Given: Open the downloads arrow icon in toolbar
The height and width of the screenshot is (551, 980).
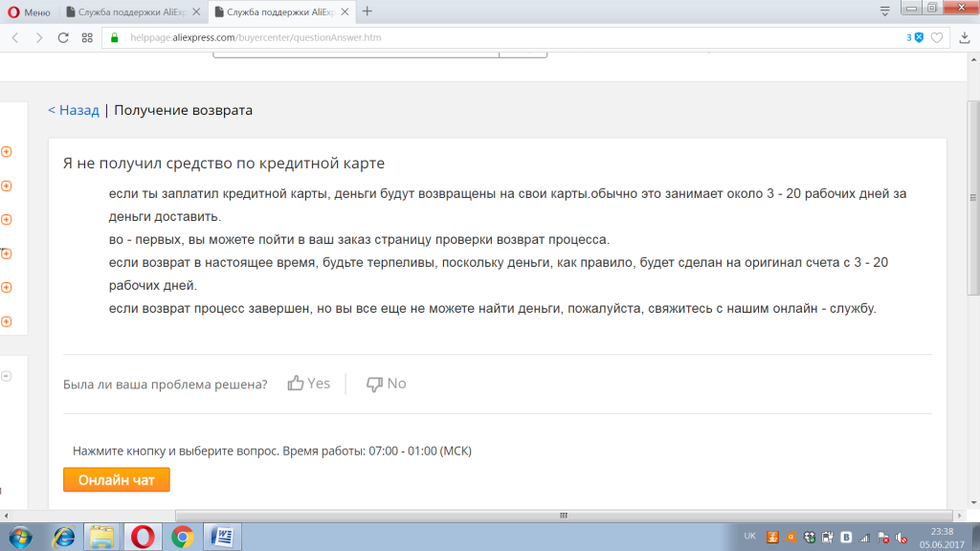Looking at the screenshot, I should pyautogui.click(x=963, y=38).
